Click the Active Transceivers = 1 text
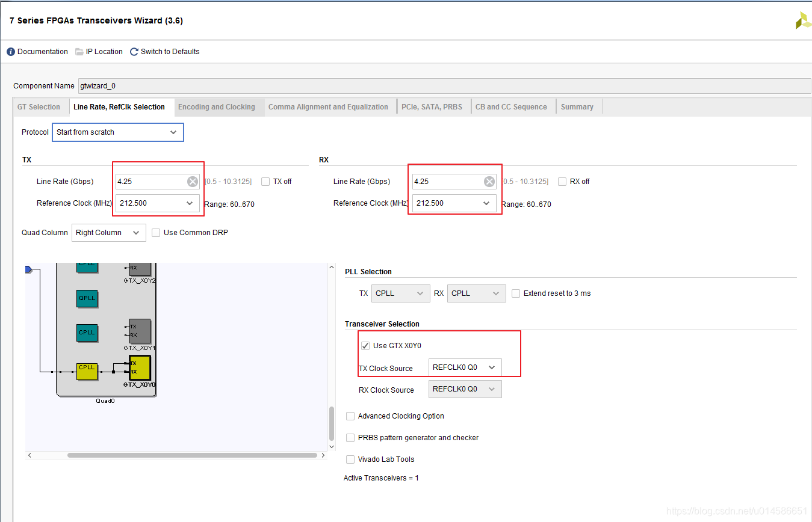This screenshot has width=812, height=522. tap(381, 478)
